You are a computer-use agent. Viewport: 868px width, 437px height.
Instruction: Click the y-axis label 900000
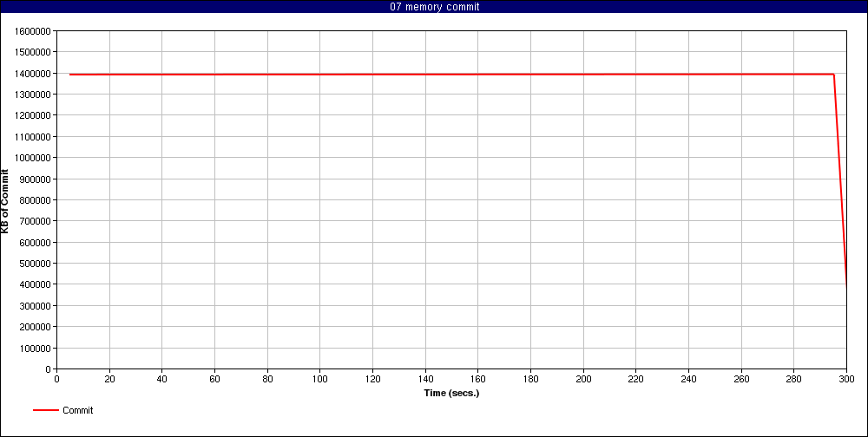click(x=36, y=179)
